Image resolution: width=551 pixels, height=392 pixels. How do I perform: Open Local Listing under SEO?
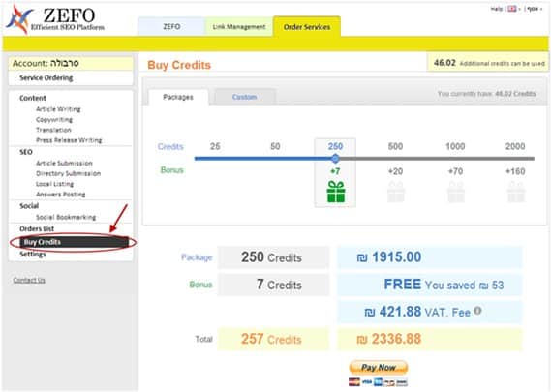[x=55, y=184]
